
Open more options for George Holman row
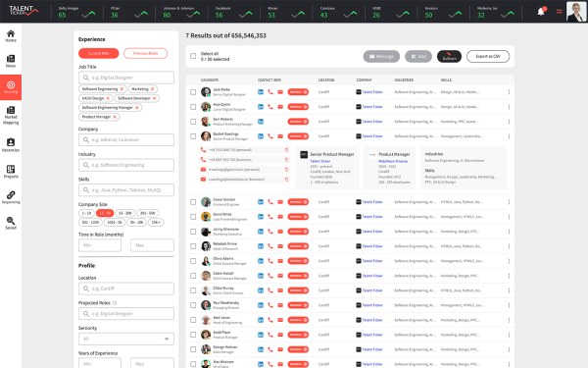(509, 349)
